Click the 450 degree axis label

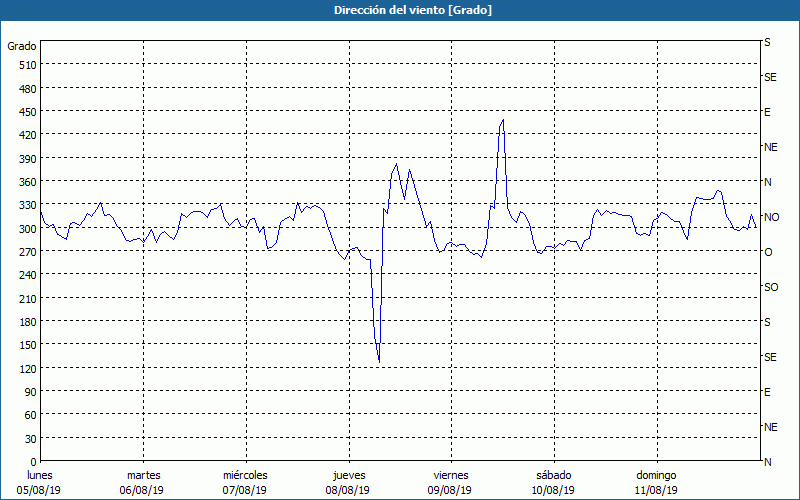click(29, 112)
